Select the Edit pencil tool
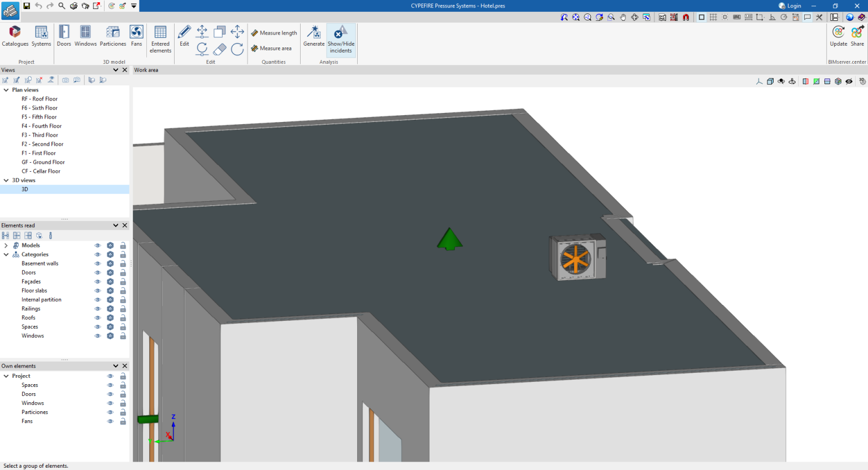The height and width of the screenshot is (470, 868). coord(184,35)
